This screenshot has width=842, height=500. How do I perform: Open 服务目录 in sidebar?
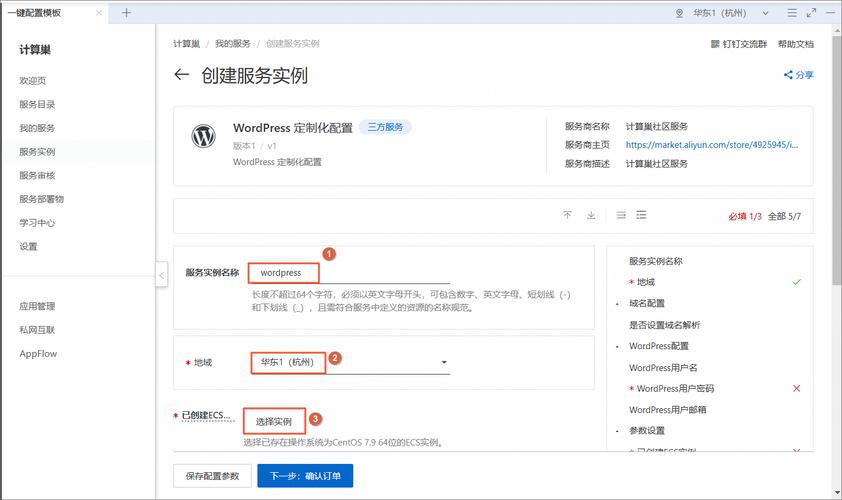coord(37,104)
